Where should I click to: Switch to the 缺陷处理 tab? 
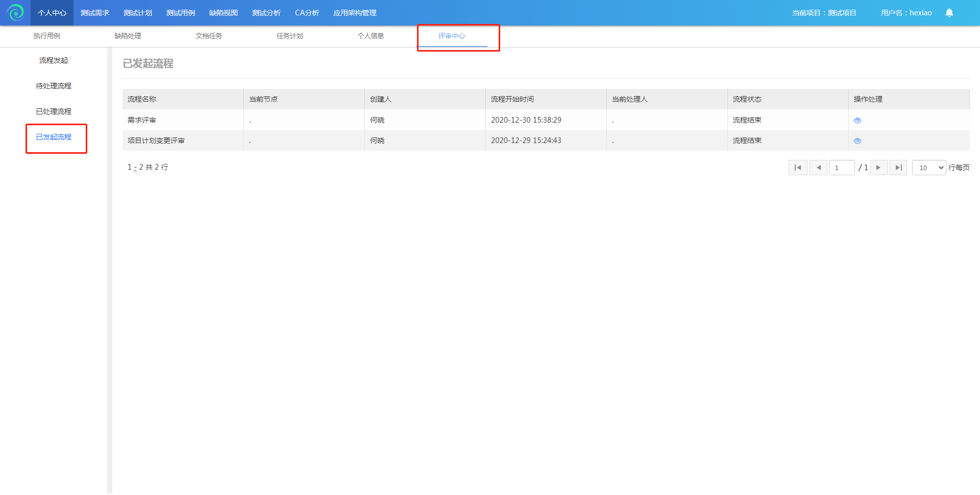128,36
